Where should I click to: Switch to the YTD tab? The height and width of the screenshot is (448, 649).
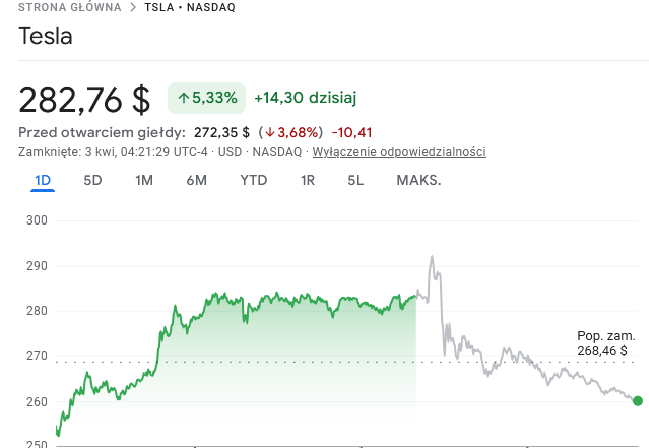(x=254, y=181)
